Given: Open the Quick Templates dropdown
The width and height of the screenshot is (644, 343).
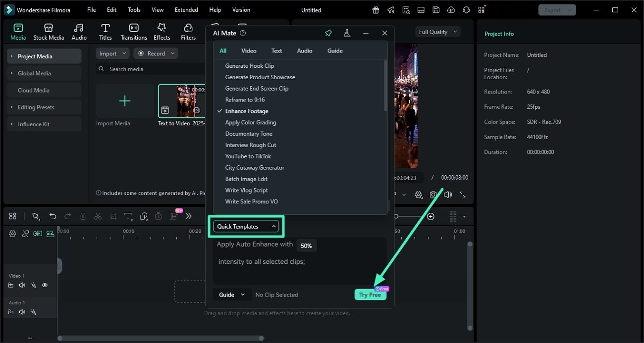Looking at the screenshot, I should point(246,226).
